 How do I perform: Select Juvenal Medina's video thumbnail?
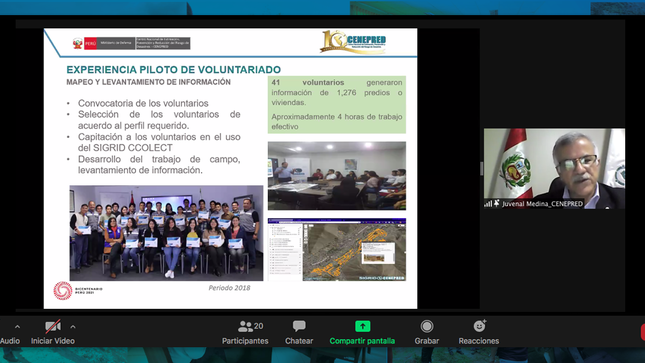(x=554, y=168)
